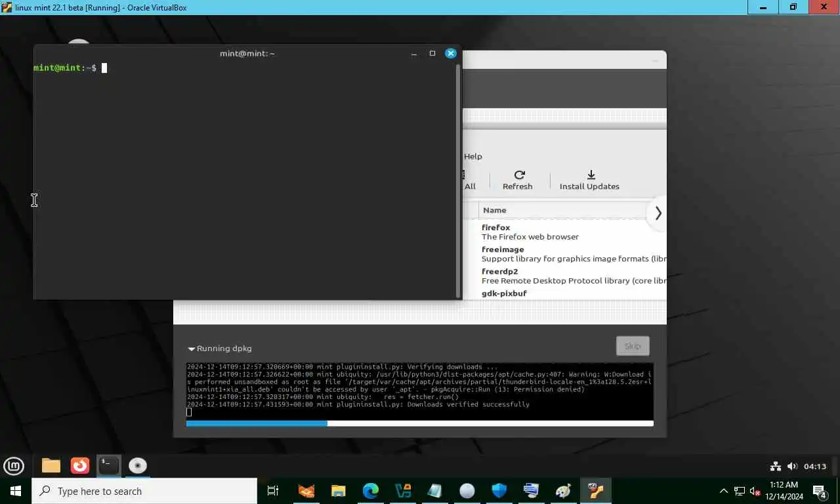840x504 pixels.
Task: Open File Explorer on the Windows taskbar
Action: [339, 491]
